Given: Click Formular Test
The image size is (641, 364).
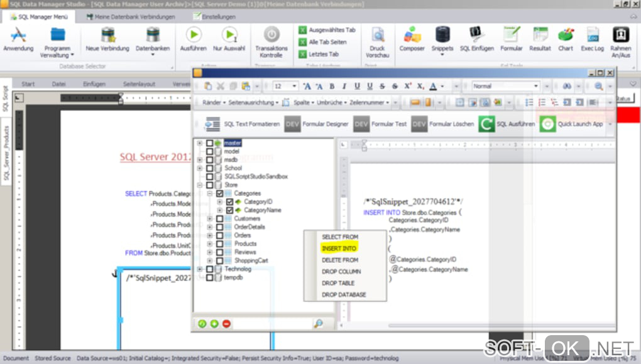Looking at the screenshot, I should (381, 124).
